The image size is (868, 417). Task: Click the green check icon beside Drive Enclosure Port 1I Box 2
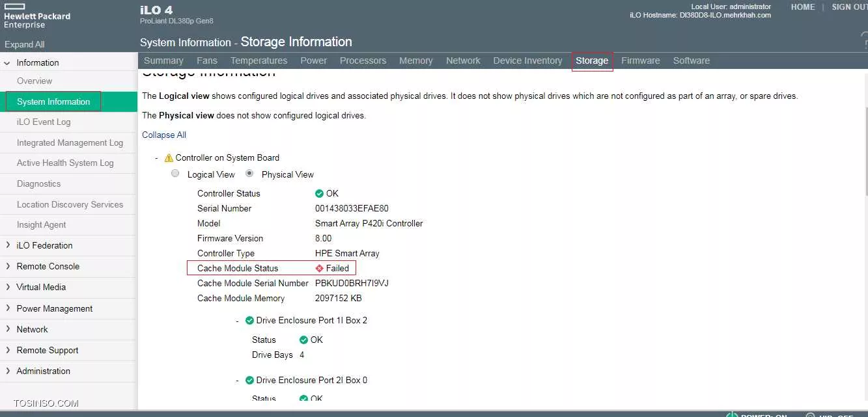[x=249, y=320]
